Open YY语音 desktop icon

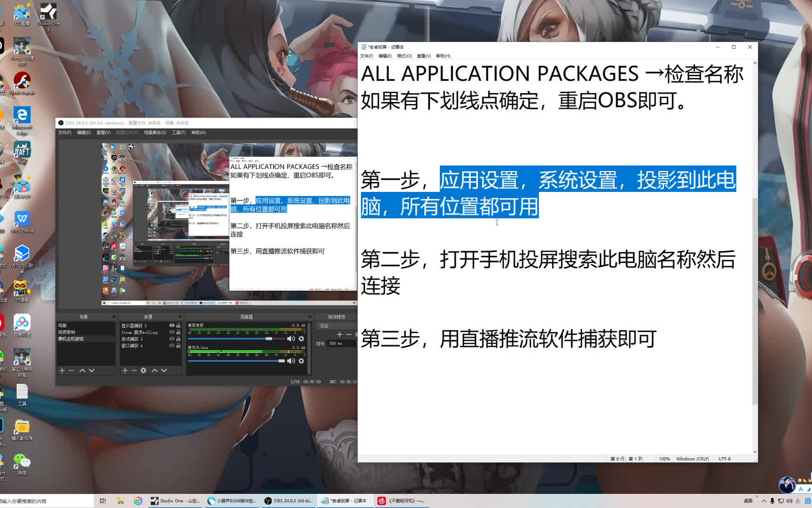(x=22, y=291)
